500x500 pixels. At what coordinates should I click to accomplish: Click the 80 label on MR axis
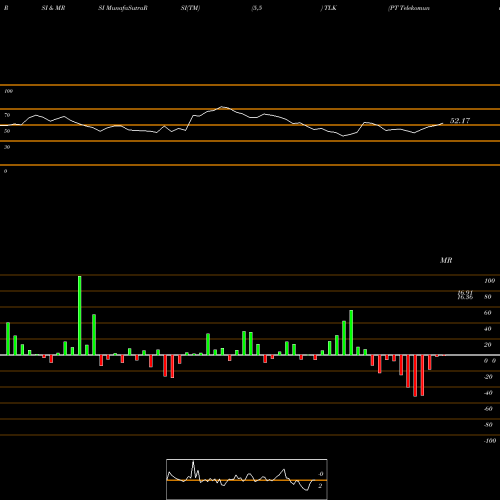488,297
